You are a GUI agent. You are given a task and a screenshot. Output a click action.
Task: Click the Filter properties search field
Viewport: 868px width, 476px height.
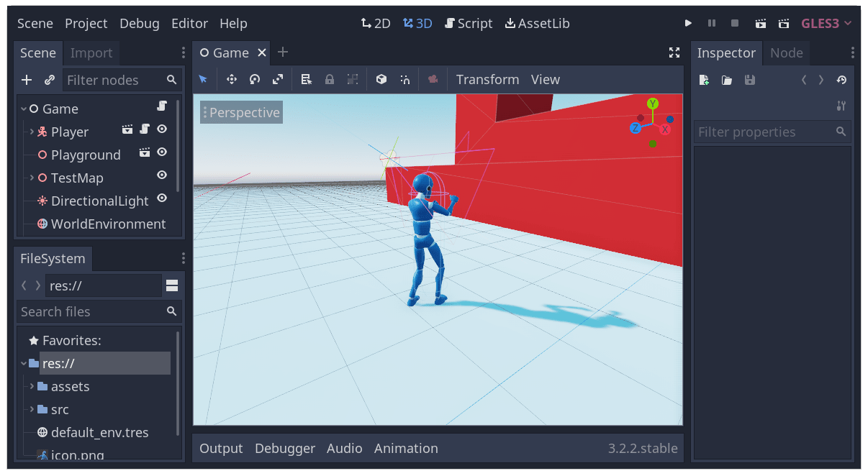pyautogui.click(x=763, y=132)
